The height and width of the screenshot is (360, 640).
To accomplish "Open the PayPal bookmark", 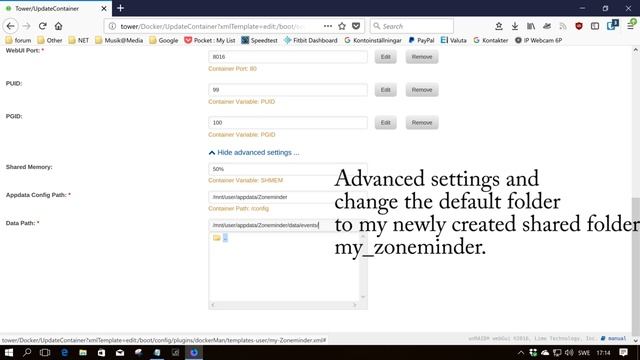I will pos(421,40).
